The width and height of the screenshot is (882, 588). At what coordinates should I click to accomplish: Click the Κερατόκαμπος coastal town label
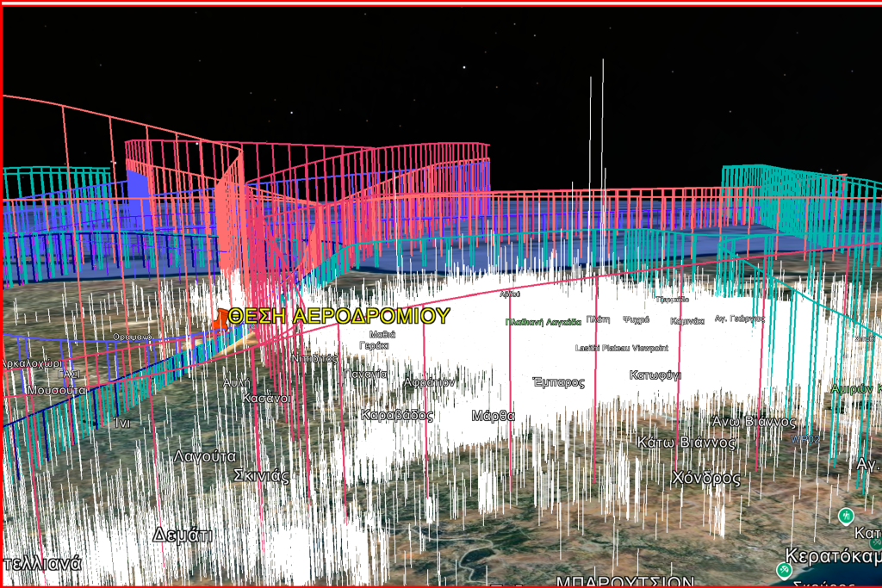[833, 554]
